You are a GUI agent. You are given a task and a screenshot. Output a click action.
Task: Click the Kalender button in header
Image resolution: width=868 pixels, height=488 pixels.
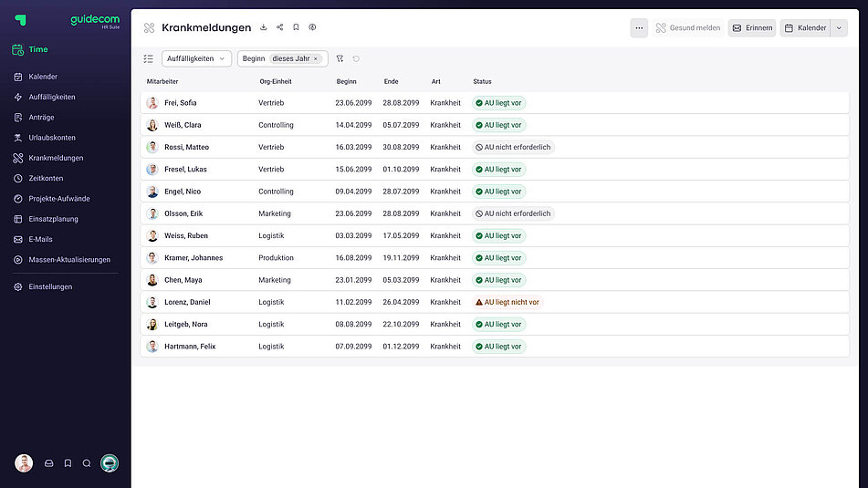coord(805,28)
